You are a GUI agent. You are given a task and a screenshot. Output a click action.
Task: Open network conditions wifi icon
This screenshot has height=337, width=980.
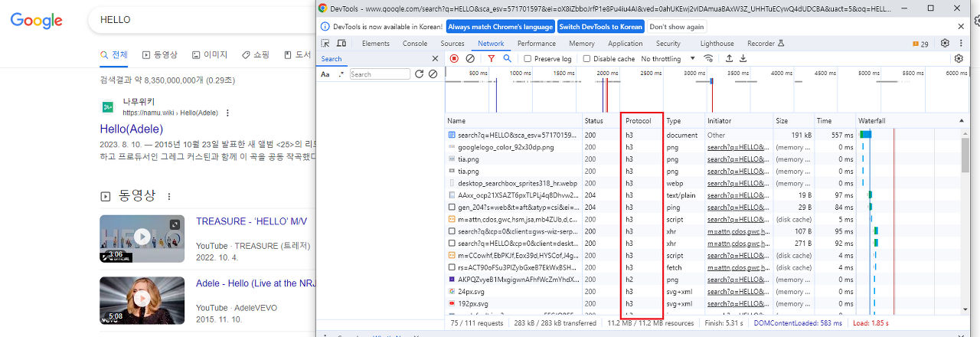708,58
